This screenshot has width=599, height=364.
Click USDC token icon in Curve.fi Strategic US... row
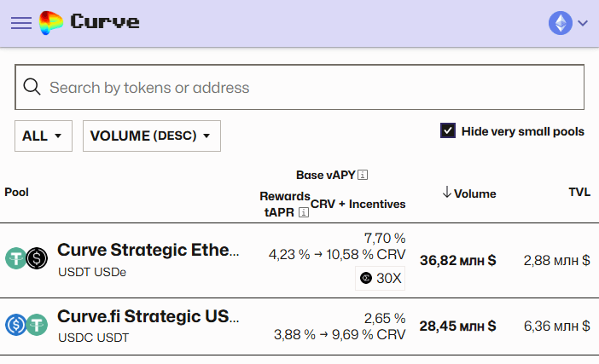point(15,325)
